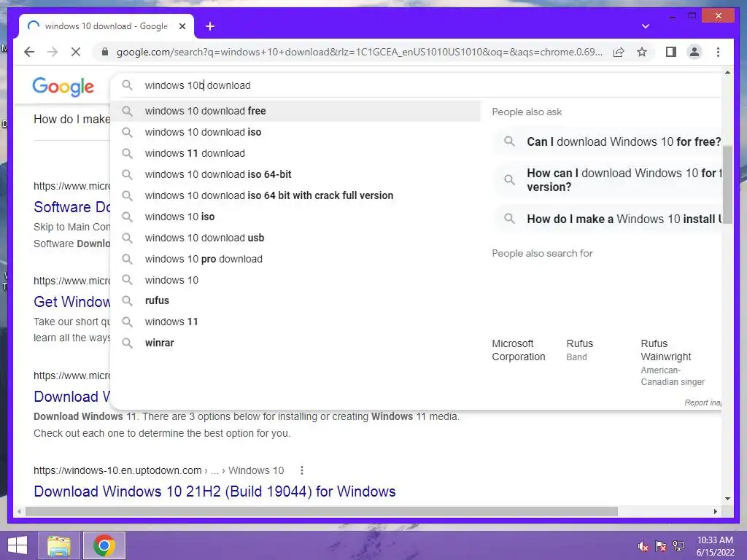Click the address bar URL
This screenshot has width=747, height=560.
coord(359,52)
